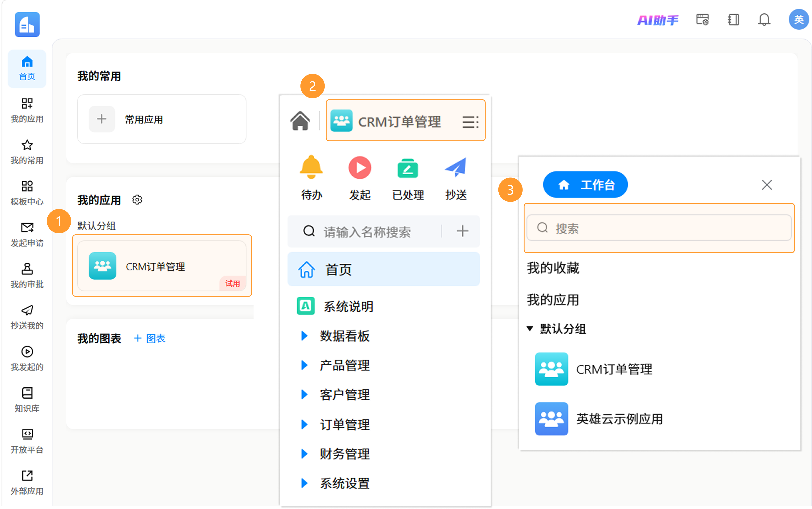The height and width of the screenshot is (509, 812).
Task: Close the app switcher panel
Action: (x=767, y=184)
